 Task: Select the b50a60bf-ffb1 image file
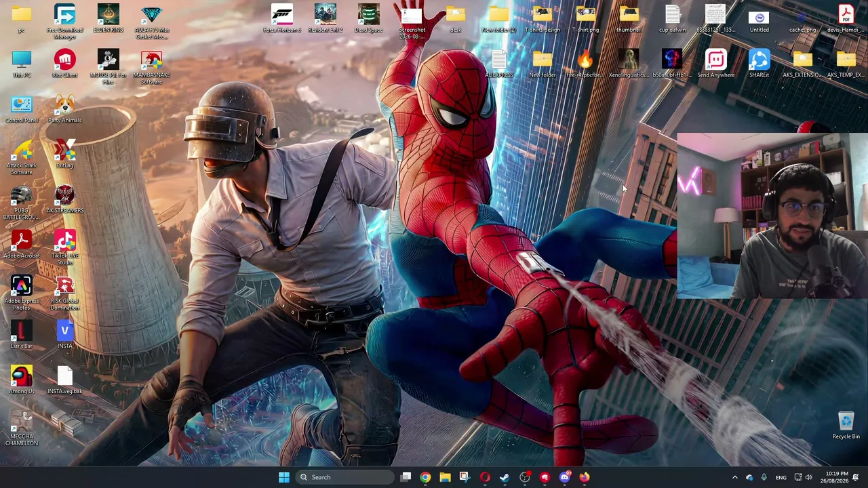(x=673, y=64)
